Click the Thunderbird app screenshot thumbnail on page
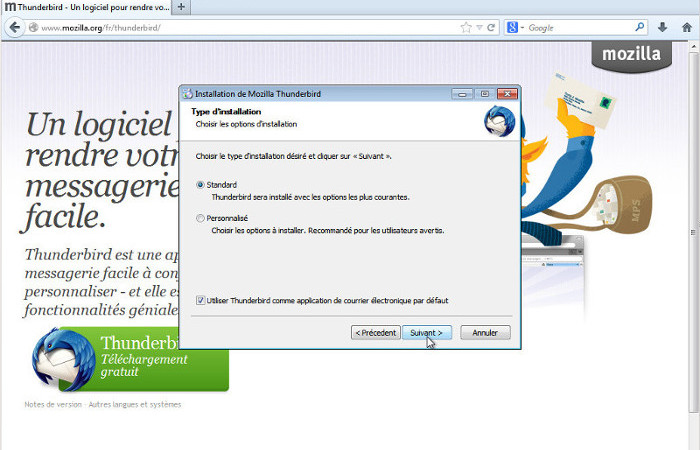 click(553, 277)
